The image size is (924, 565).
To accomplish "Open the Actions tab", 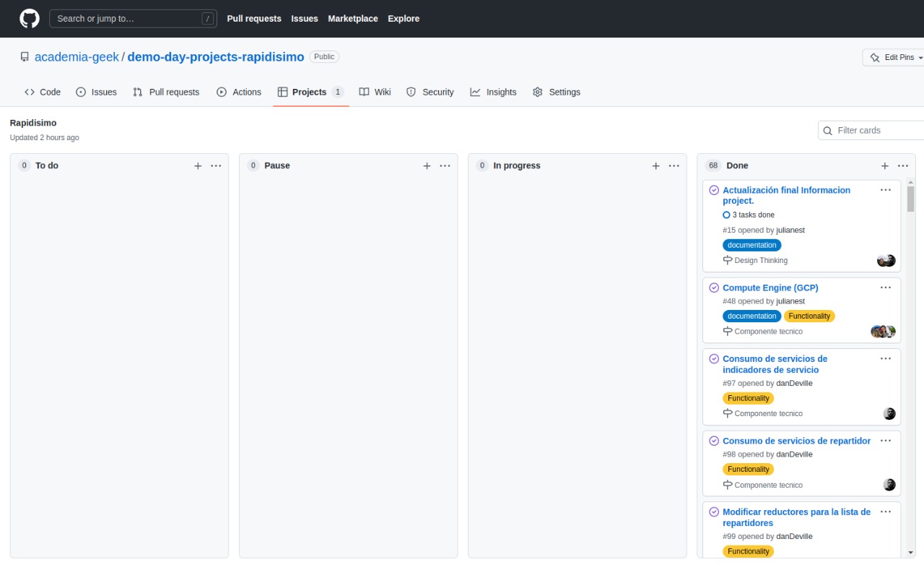I will pos(239,92).
